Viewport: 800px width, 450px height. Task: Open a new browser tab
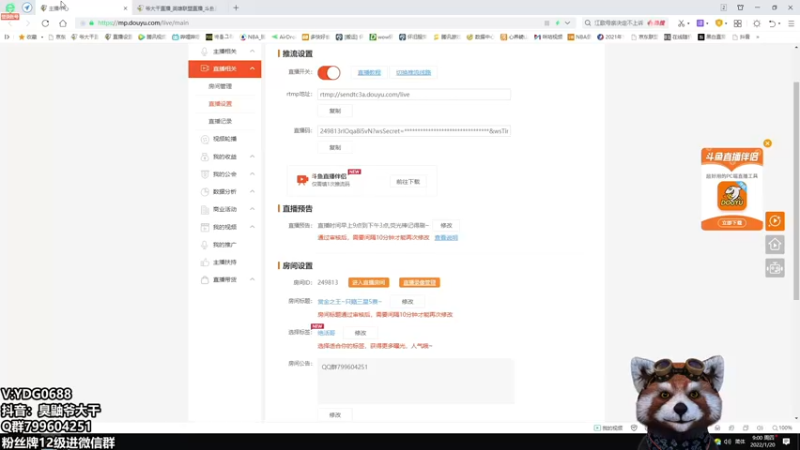click(x=236, y=8)
